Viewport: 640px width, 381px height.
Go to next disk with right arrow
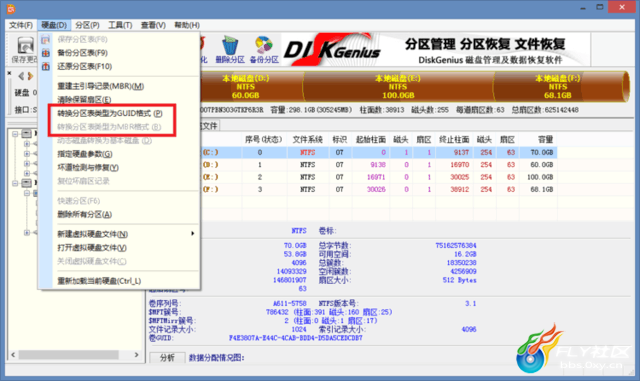(x=30, y=76)
